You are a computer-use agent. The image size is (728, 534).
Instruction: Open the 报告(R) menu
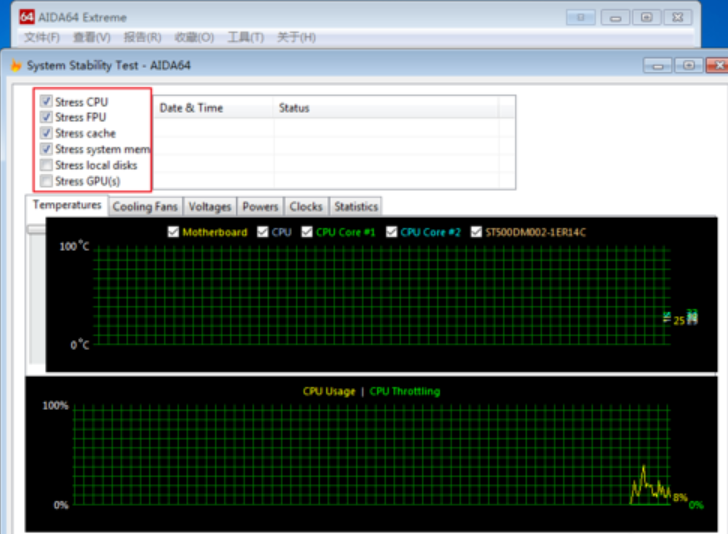click(142, 37)
